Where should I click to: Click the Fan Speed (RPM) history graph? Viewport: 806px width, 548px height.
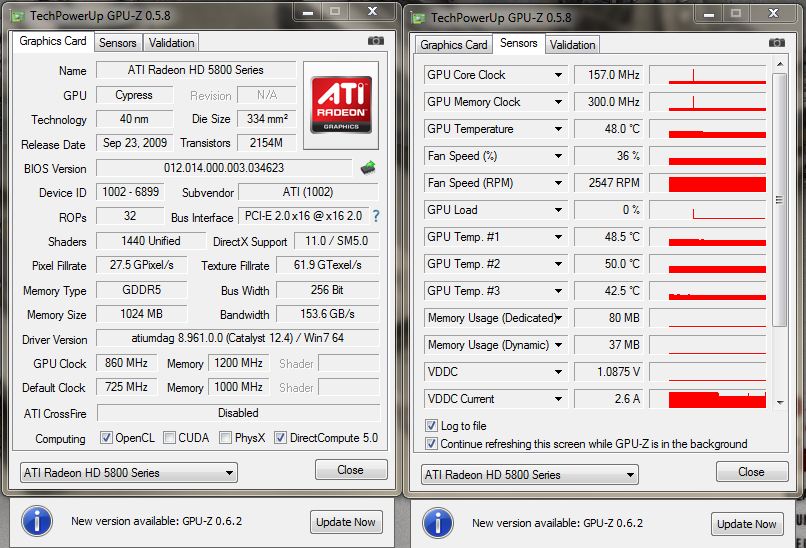pos(708,183)
